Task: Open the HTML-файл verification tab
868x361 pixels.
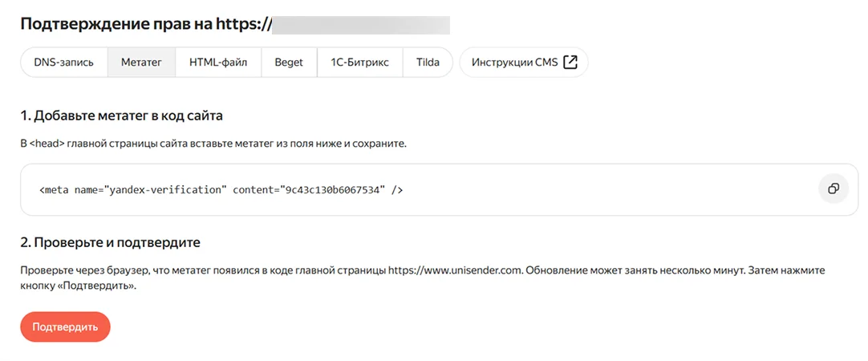Action: coord(218,63)
